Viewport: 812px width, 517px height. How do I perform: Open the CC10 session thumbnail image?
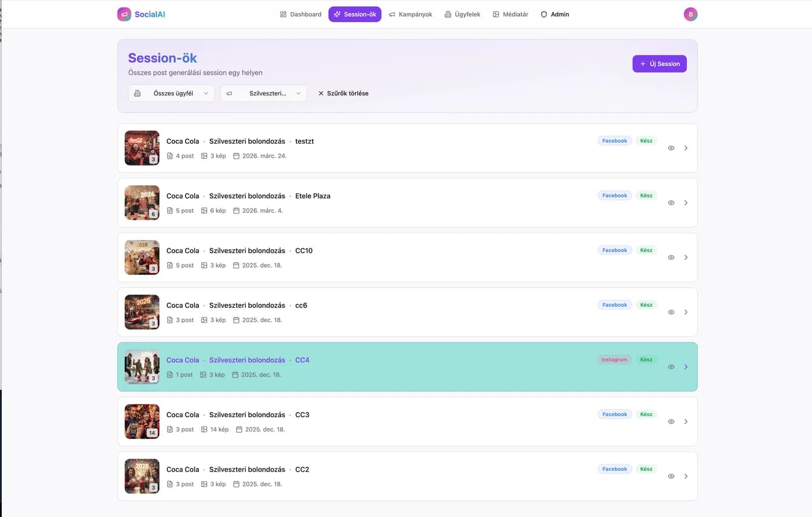[x=142, y=257]
